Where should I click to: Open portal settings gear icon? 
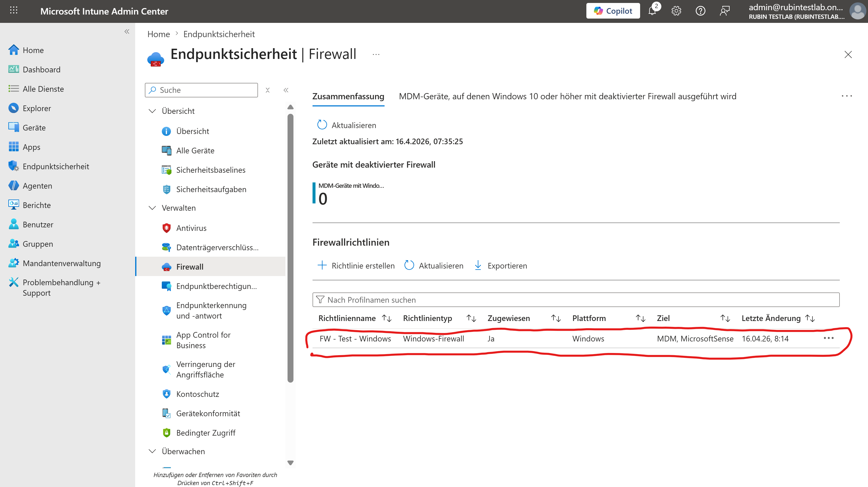(x=676, y=11)
